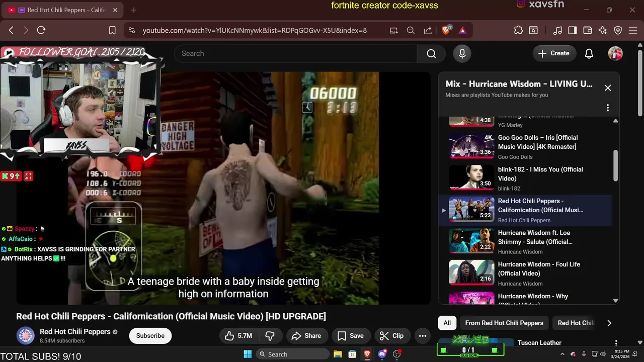Subscribe to Red Hot Chili Peppers
644x362 pixels.
coord(150,335)
